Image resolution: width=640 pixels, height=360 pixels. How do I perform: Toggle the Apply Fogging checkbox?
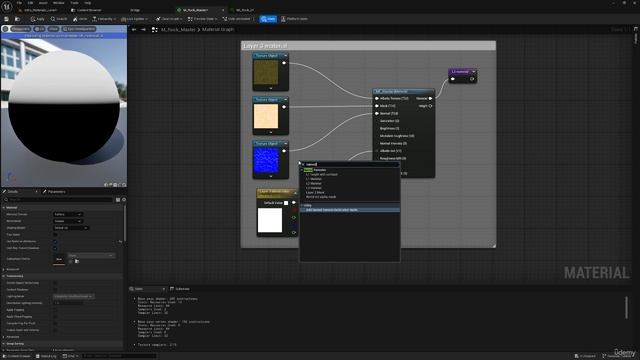point(55,310)
